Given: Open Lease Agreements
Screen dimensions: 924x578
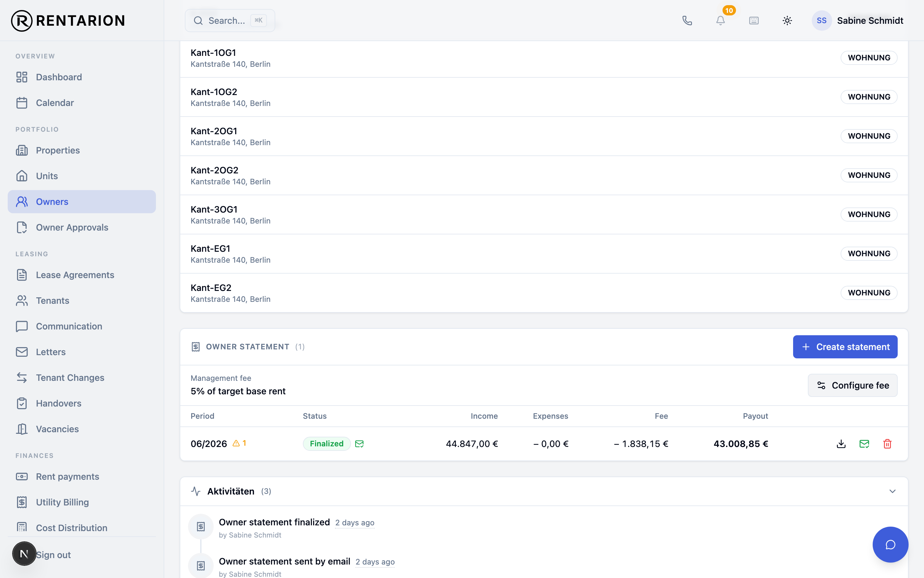Looking at the screenshot, I should pos(82,275).
